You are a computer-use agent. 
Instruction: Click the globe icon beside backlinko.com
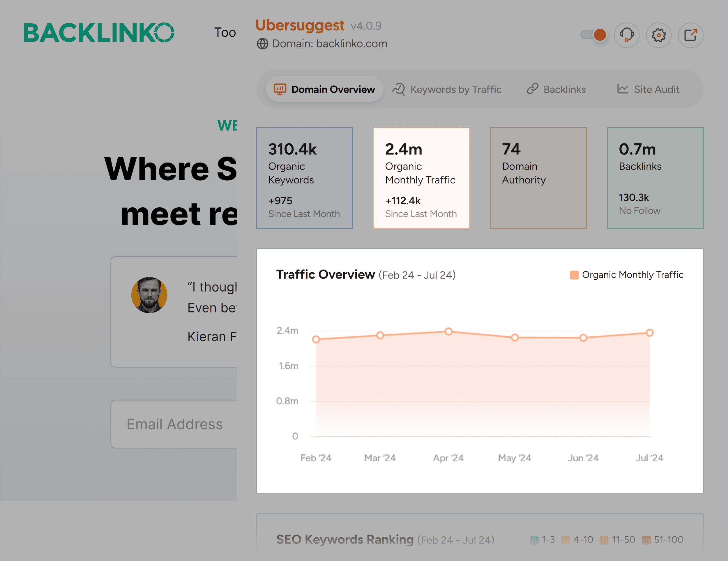(x=263, y=43)
